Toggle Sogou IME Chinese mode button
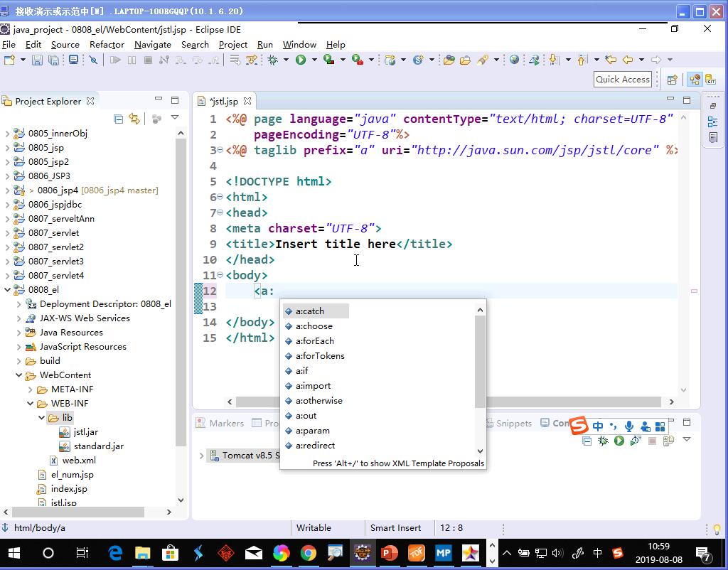 click(598, 426)
